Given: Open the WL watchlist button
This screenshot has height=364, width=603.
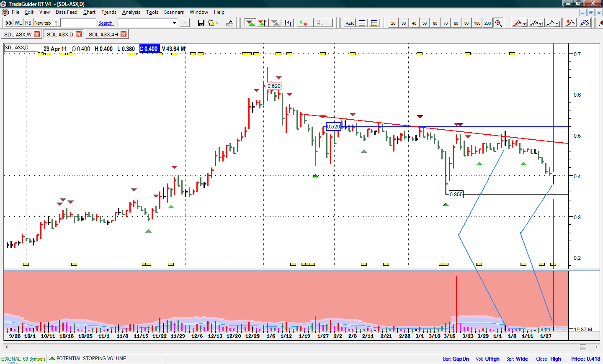Looking at the screenshot, I should tap(18, 23).
